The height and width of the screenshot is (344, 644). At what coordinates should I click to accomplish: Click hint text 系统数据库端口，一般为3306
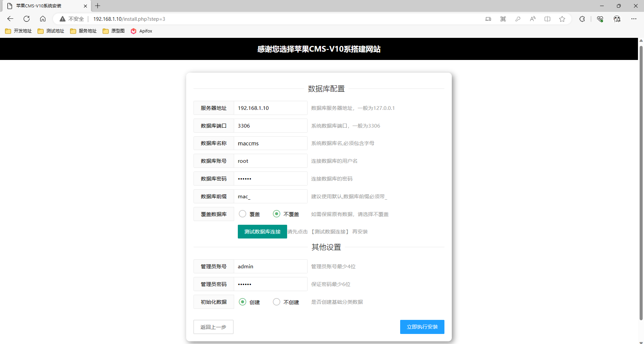pos(345,126)
